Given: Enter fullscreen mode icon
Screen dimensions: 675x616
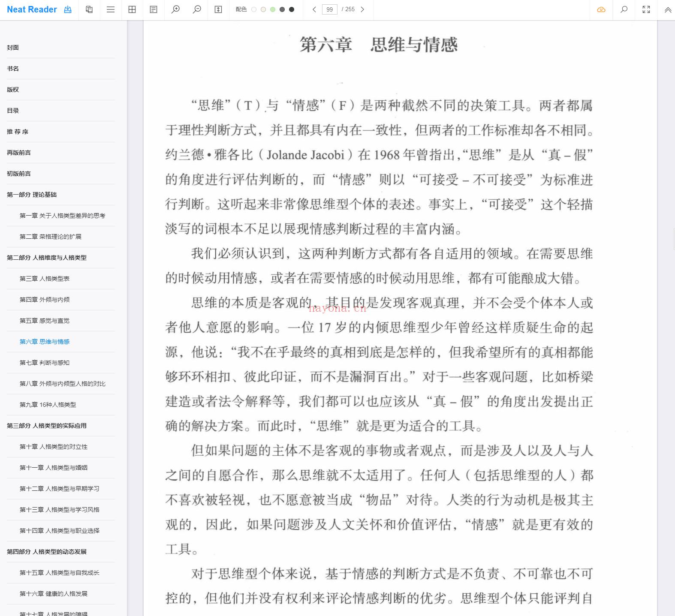Looking at the screenshot, I should coord(646,9).
